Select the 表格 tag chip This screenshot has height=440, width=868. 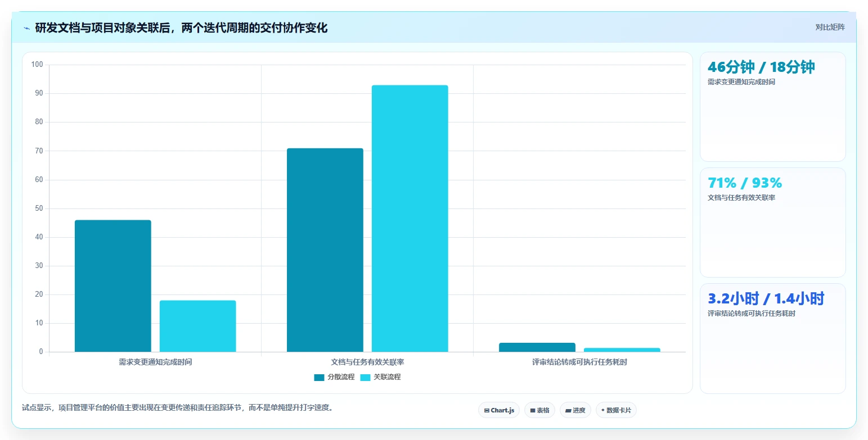click(539, 410)
